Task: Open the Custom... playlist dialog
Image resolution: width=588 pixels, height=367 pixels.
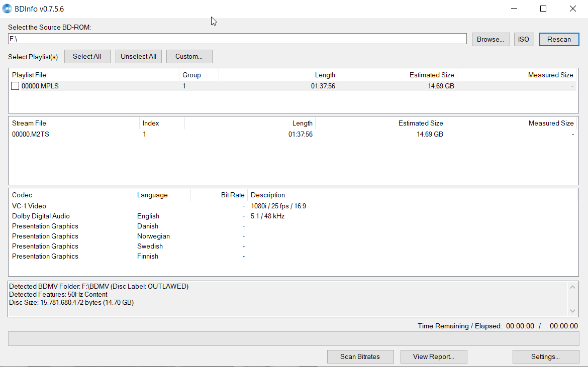Action: (189, 57)
